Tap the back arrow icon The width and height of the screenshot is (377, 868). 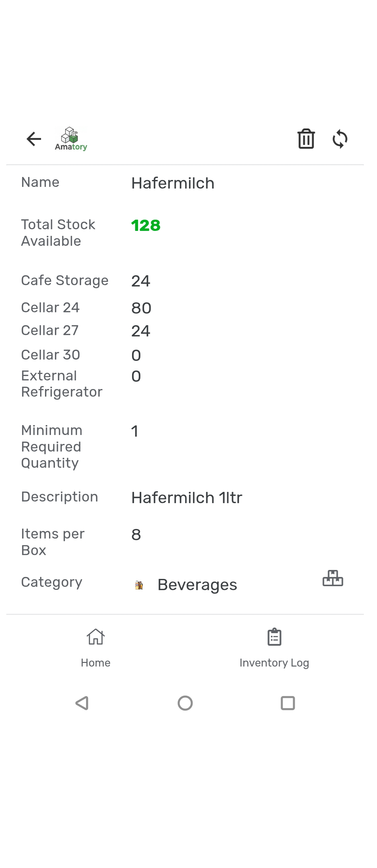point(34,139)
